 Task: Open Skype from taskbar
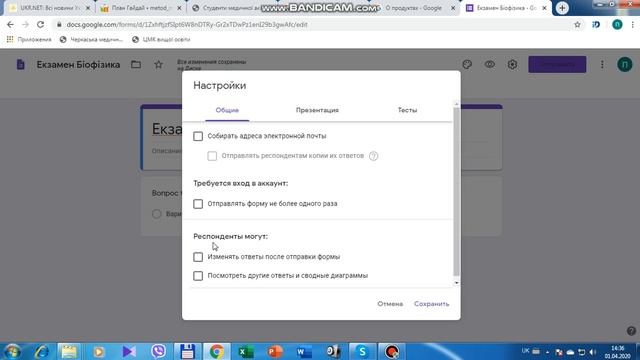tap(362, 351)
